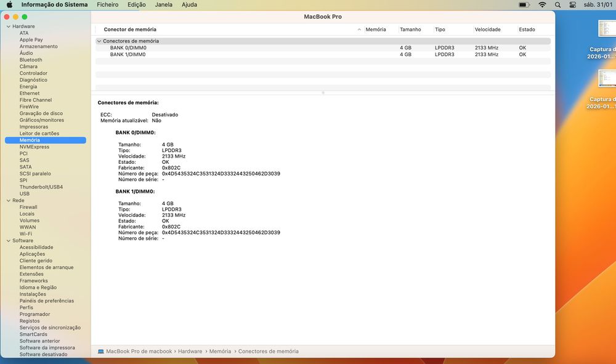Image resolution: width=616 pixels, height=364 pixels.
Task: Select Registos under Software
Action: tap(30, 321)
